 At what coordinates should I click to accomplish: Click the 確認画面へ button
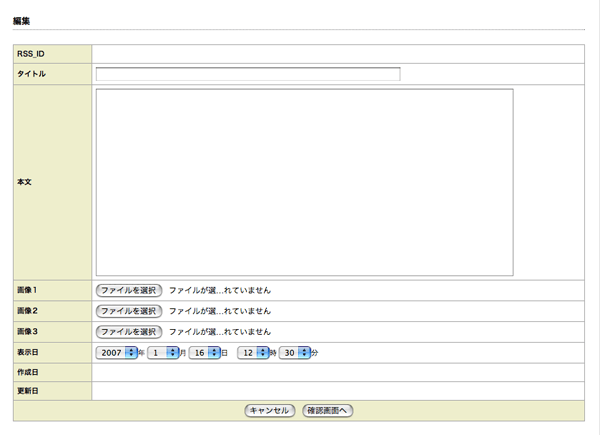pyautogui.click(x=328, y=410)
